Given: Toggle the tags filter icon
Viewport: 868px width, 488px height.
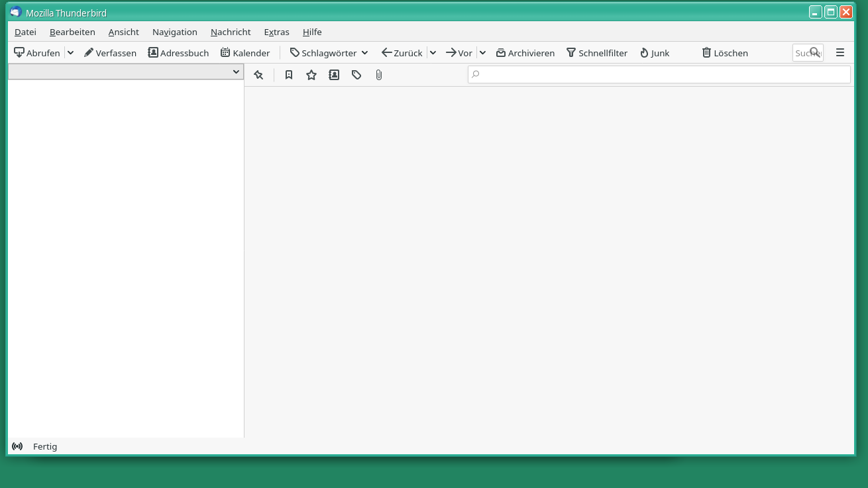Looking at the screenshot, I should pyautogui.click(x=356, y=75).
